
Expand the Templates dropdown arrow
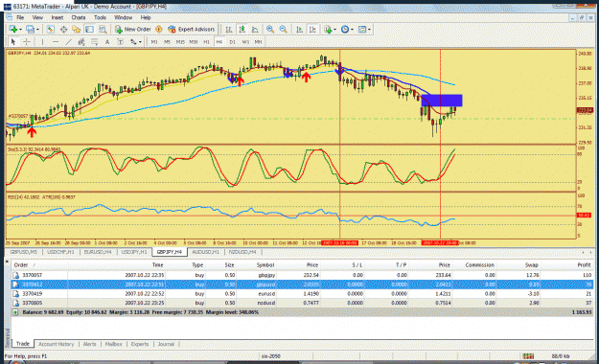click(x=369, y=30)
